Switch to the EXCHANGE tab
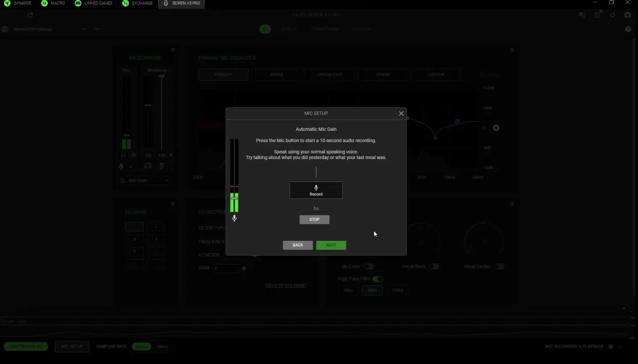Screen dimensions: 638x364 tap(138, 3)
